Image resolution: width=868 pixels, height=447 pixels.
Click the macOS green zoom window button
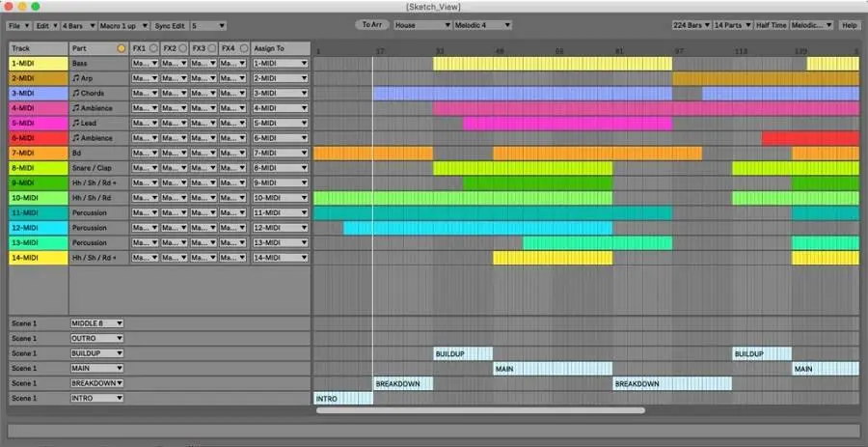pos(36,6)
